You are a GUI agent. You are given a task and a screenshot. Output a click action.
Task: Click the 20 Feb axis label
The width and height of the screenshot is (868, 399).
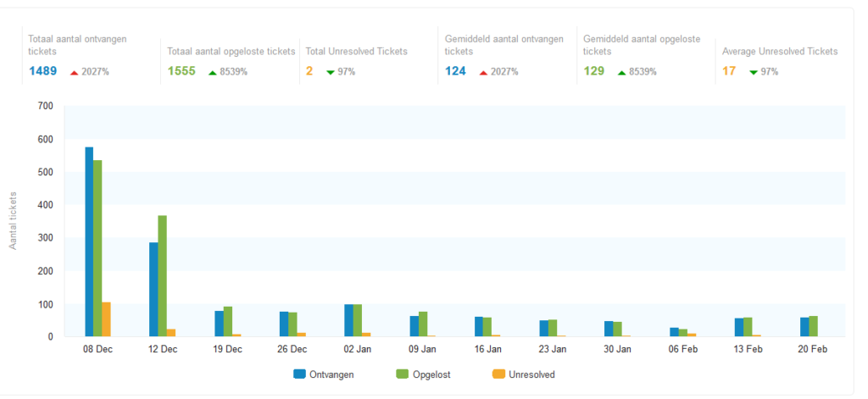pos(813,350)
